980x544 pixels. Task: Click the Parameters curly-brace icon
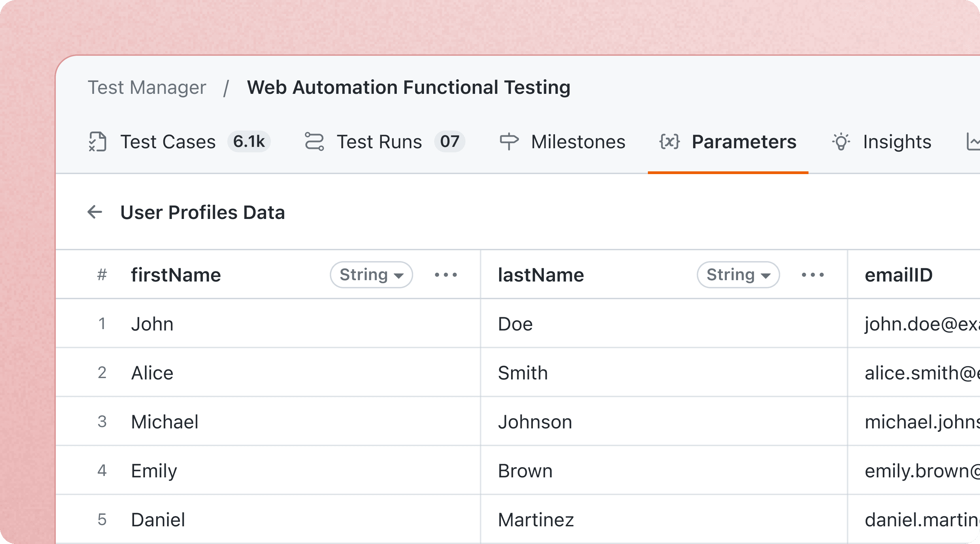(x=669, y=142)
